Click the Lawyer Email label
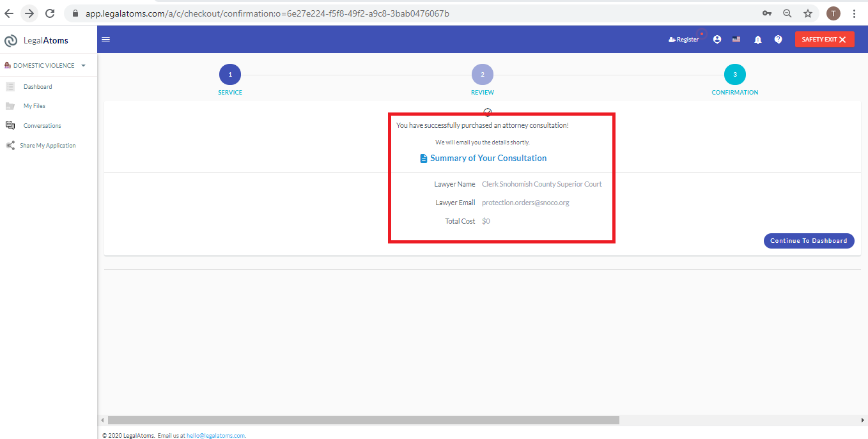Screen dimensions: 868x439 point(455,203)
